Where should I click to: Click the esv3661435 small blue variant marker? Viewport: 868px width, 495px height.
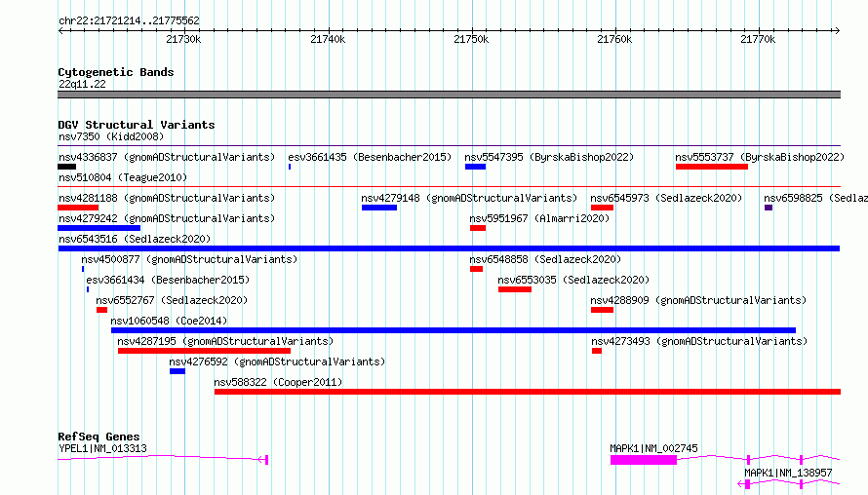pyautogui.click(x=290, y=167)
